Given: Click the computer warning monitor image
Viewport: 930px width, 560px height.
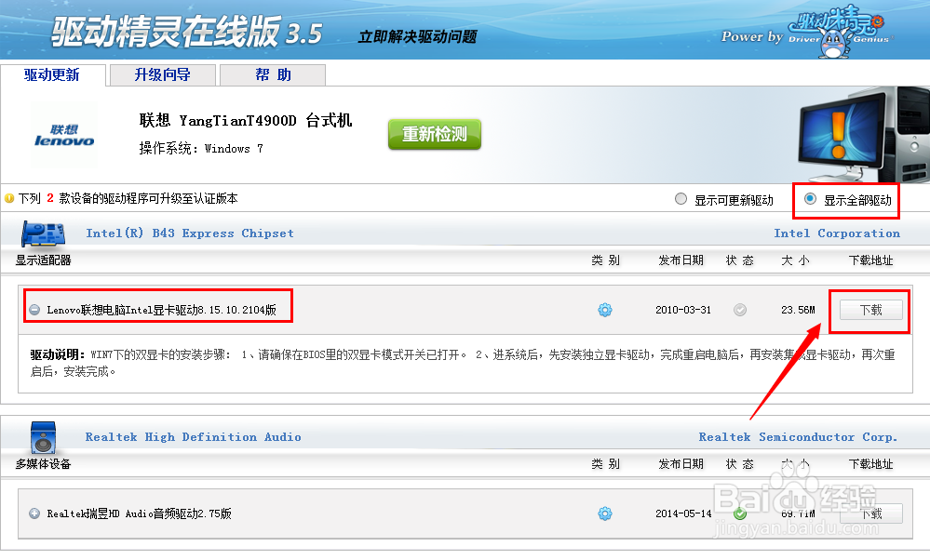Looking at the screenshot, I should pyautogui.click(x=863, y=135).
